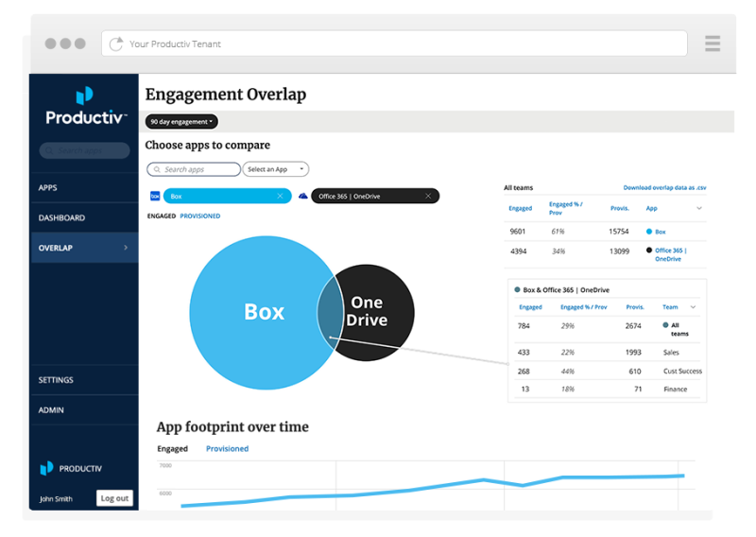This screenshot has height=537, width=756.
Task: Open the browser hamburger menu
Action: (713, 43)
